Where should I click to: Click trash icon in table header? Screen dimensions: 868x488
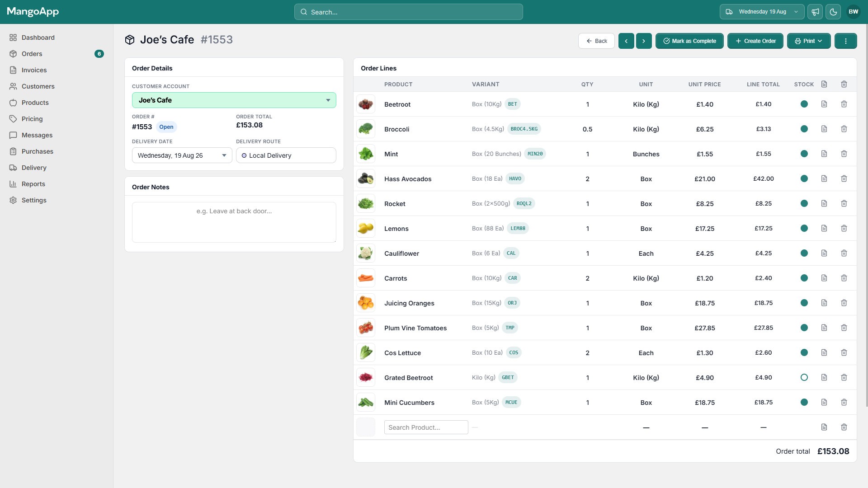click(844, 84)
